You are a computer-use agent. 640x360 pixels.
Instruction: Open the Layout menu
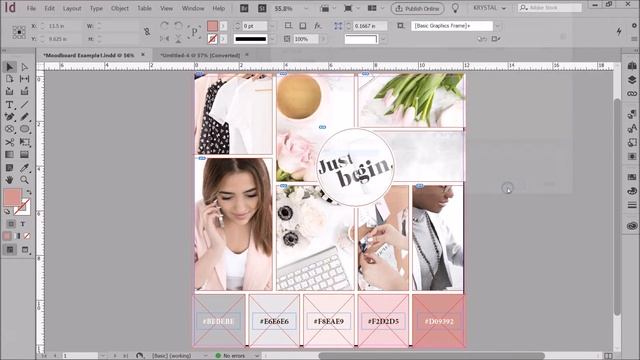point(72,8)
